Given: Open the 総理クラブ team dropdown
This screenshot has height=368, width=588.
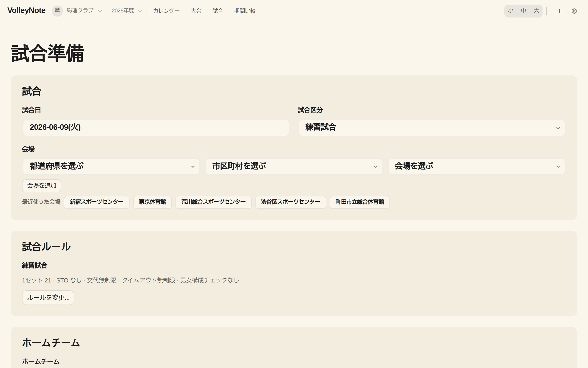Looking at the screenshot, I should click(84, 11).
